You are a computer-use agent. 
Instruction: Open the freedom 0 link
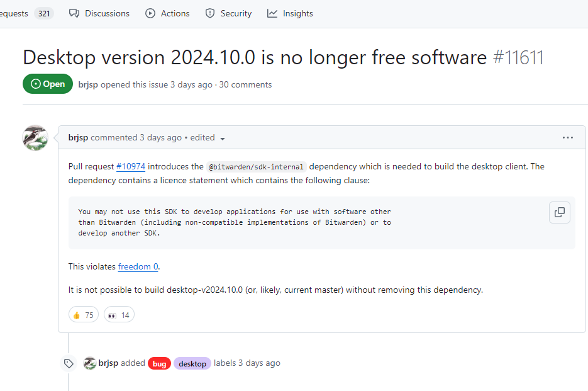pos(138,267)
